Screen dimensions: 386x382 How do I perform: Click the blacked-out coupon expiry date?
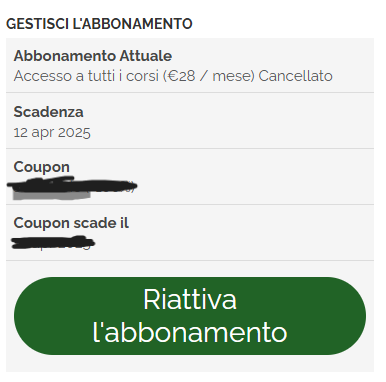[x=53, y=242]
